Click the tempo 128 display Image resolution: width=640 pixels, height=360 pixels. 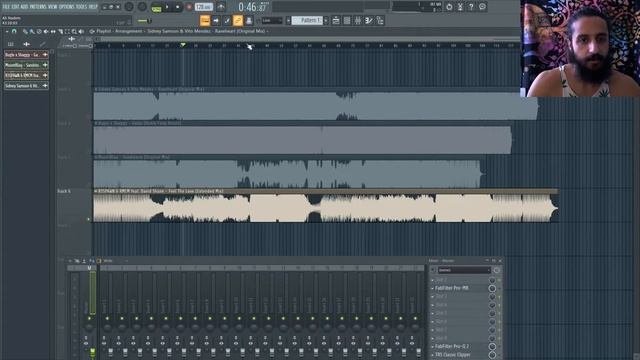point(204,7)
